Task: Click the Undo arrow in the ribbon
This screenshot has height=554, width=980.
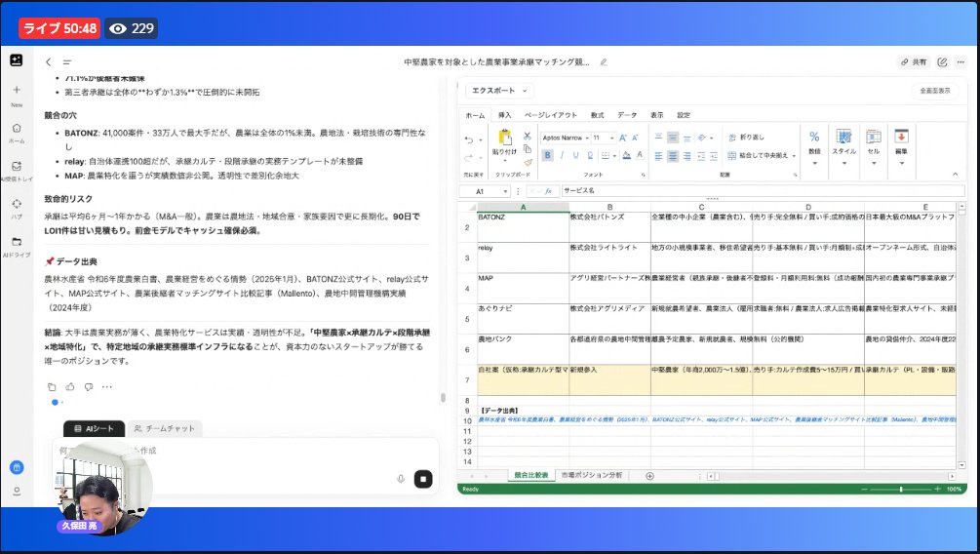Action: pyautogui.click(x=469, y=140)
